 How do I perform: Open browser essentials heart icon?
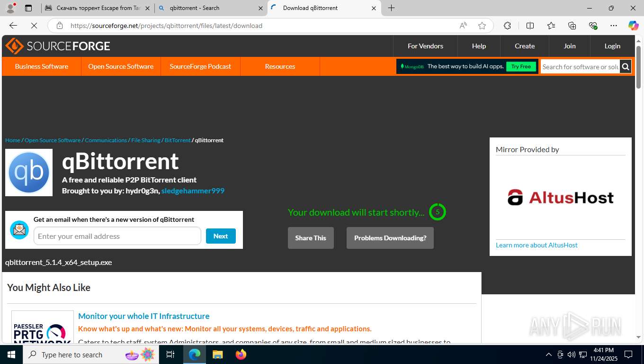click(593, 26)
